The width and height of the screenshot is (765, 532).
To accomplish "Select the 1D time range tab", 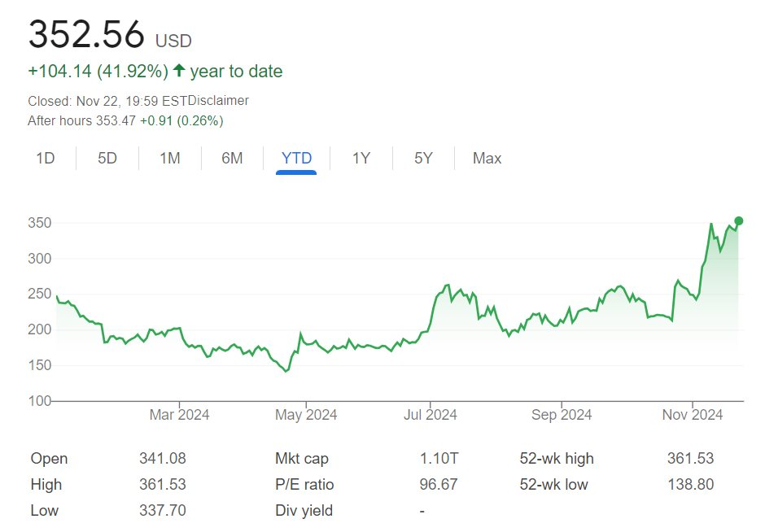I will coord(46,158).
